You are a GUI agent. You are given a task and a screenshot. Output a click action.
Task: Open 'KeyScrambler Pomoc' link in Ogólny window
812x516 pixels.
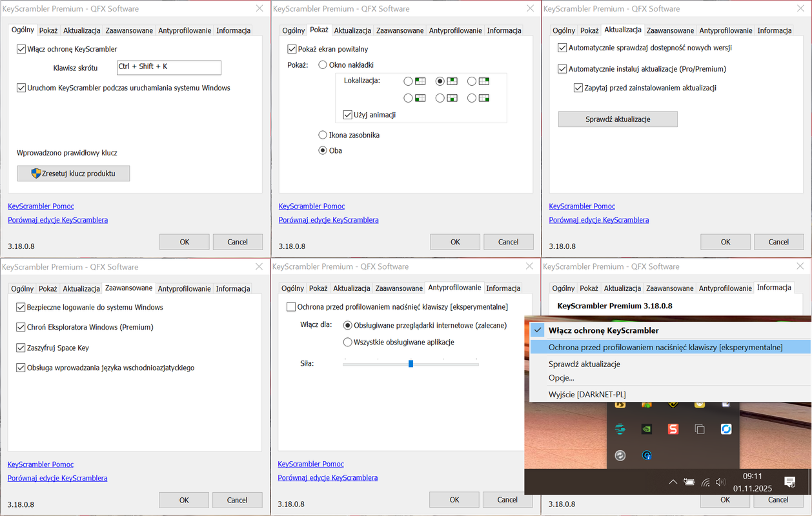[x=41, y=206]
